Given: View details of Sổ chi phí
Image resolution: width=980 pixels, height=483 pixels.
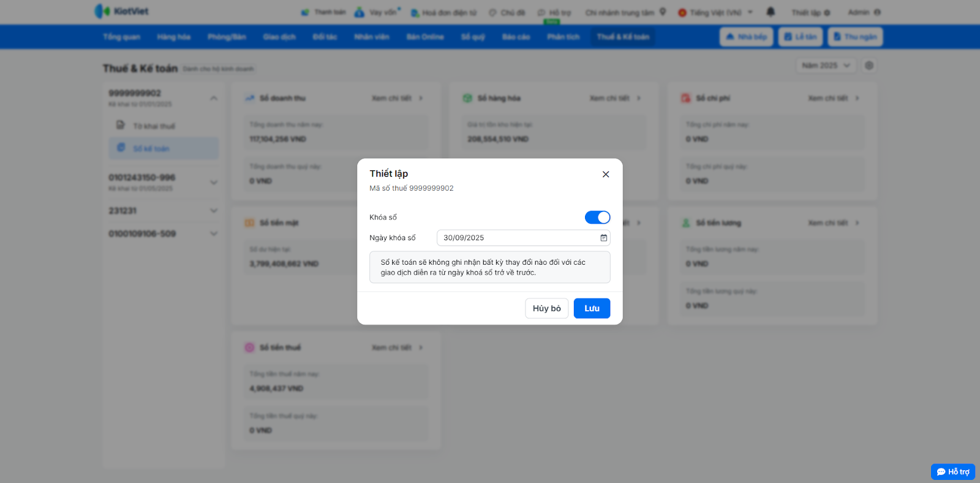Looking at the screenshot, I should coord(833,98).
